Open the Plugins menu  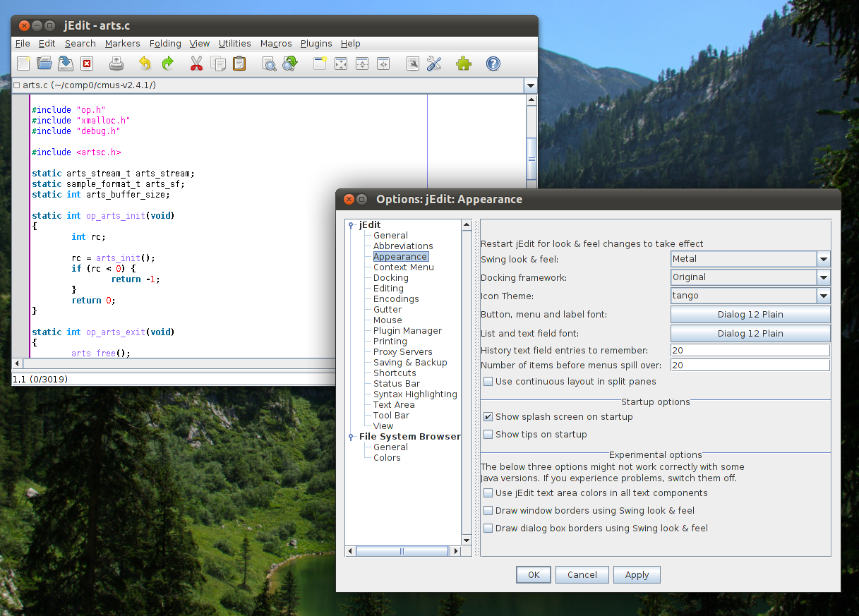[316, 44]
